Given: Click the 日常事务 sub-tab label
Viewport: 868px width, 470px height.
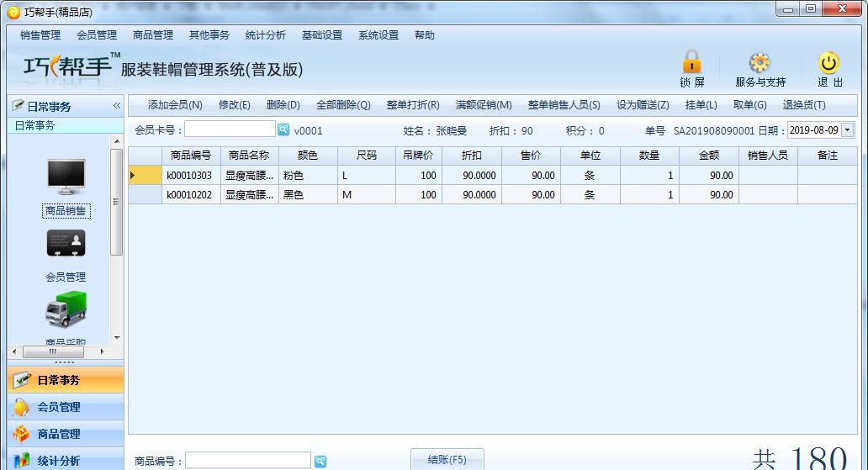Looking at the screenshot, I should 34,125.
